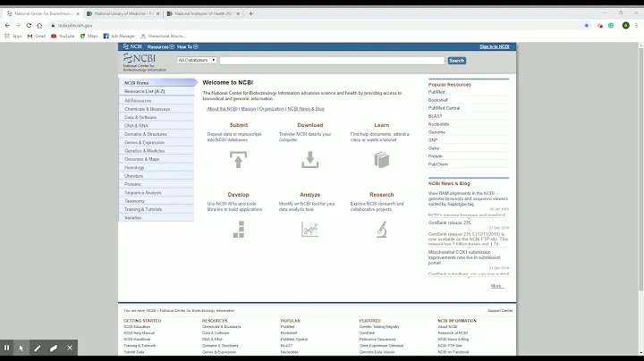The image size is (644, 361).
Task: Click the pause button in recording toolbar
Action: (6, 348)
